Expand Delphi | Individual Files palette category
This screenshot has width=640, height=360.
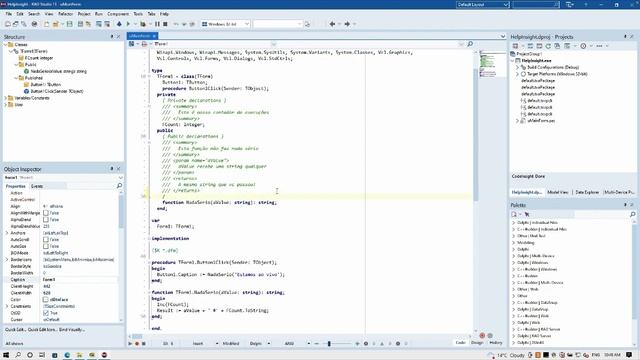click(513, 223)
